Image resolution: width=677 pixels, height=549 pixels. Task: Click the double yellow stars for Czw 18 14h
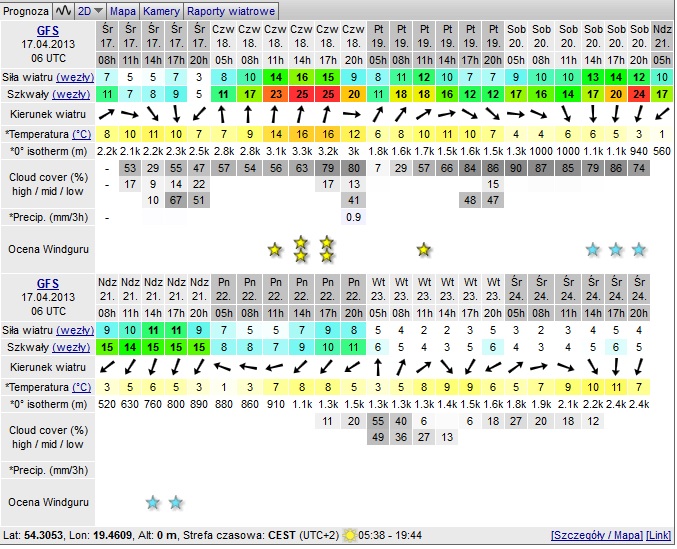pos(301,249)
